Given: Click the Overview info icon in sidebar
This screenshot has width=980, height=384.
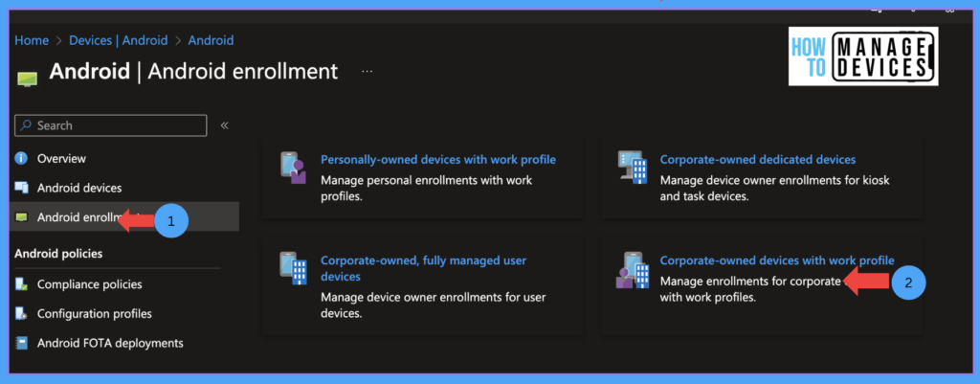Looking at the screenshot, I should (22, 158).
